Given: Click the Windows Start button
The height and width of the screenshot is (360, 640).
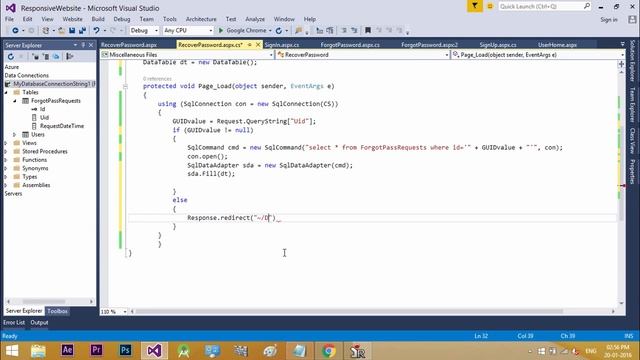Looking at the screenshot, I should (x=11, y=351).
